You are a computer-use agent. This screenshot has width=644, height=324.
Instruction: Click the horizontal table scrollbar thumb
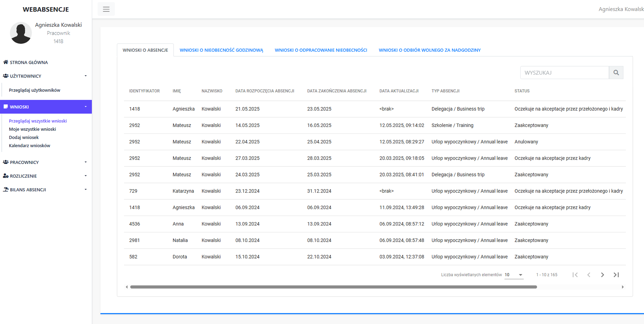pos(334,287)
